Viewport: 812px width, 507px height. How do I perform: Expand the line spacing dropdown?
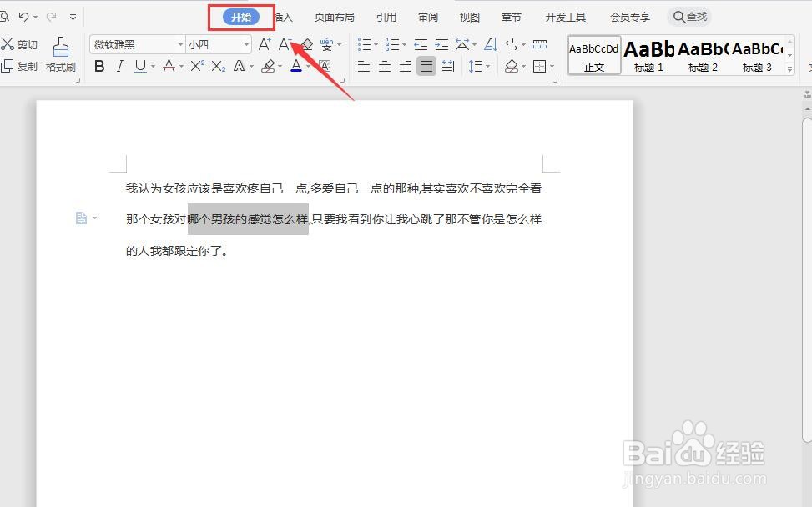(x=487, y=66)
